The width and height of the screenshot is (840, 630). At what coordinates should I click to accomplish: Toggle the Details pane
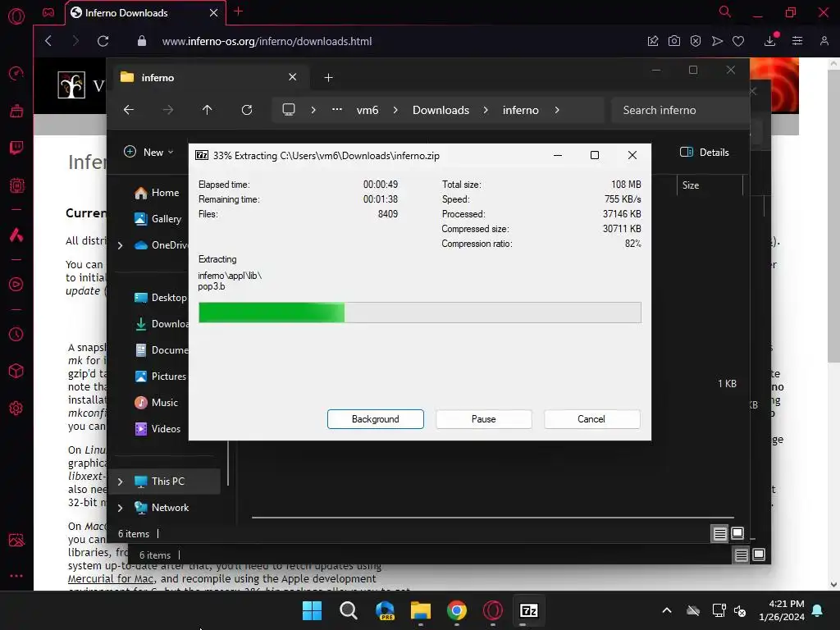(705, 152)
